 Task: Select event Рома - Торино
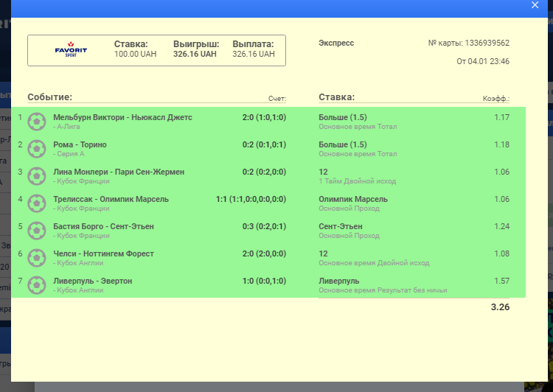(80, 144)
